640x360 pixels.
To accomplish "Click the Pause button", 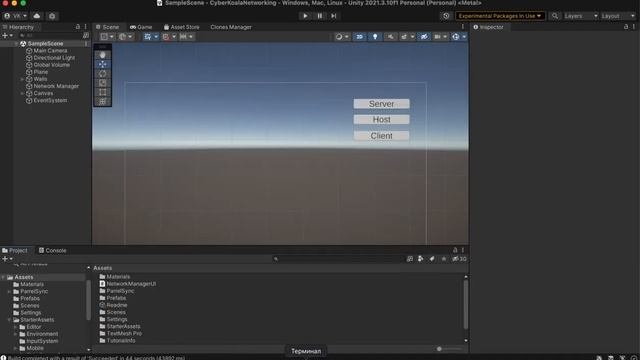I will pyautogui.click(x=320, y=16).
